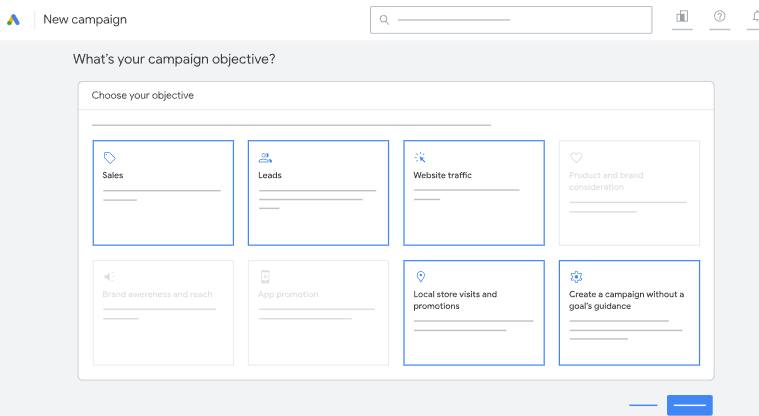Viewport: 759px width, 416px height.
Task: Click "What's your campaign objective?" heading
Action: (x=174, y=59)
